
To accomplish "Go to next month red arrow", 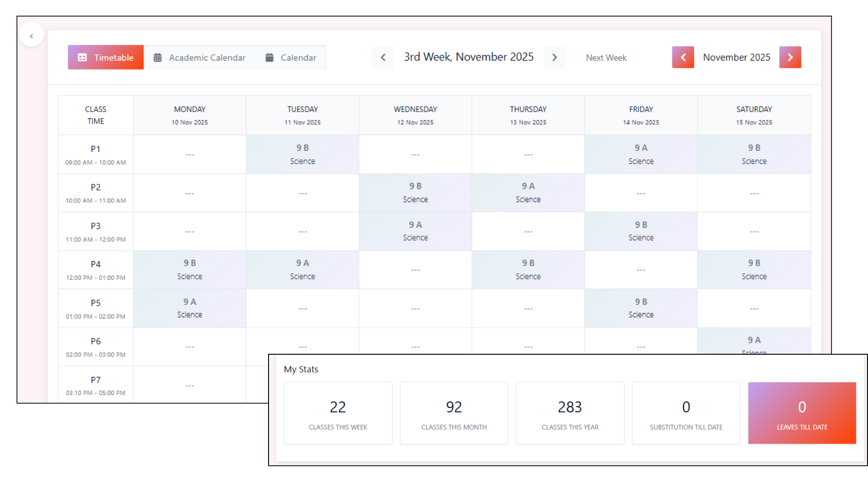I will coord(790,57).
